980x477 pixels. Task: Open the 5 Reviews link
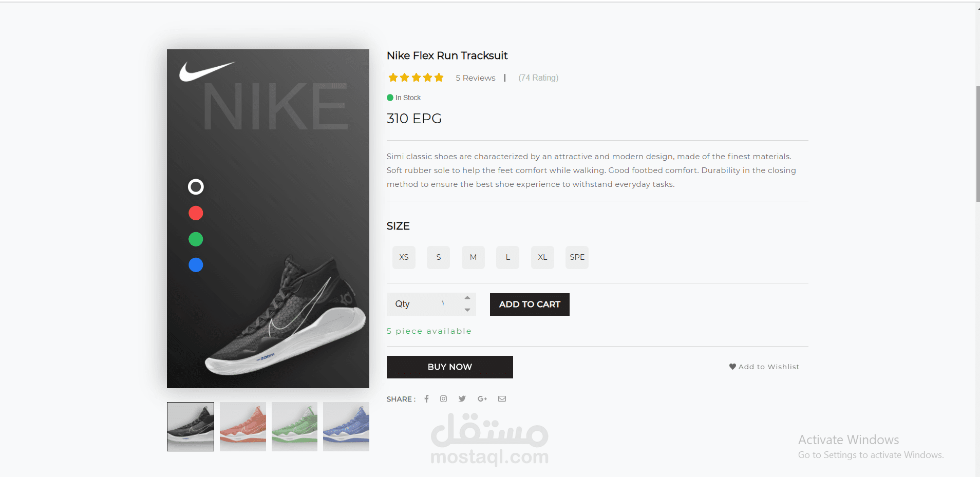click(476, 78)
